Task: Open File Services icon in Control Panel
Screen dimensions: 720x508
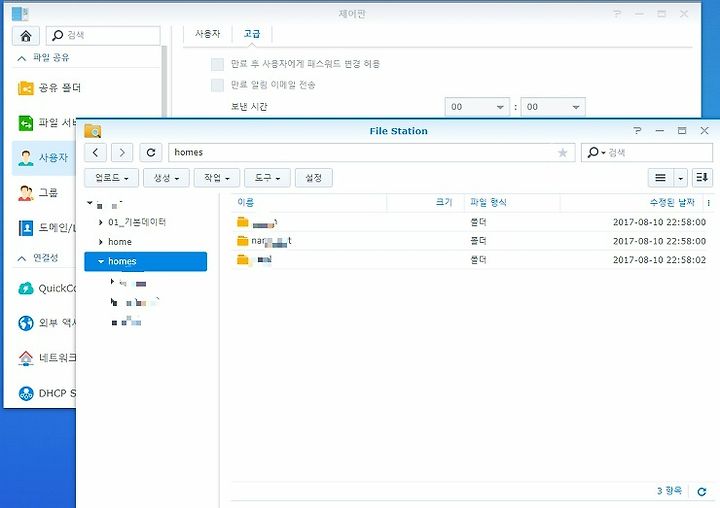Action: tap(26, 123)
